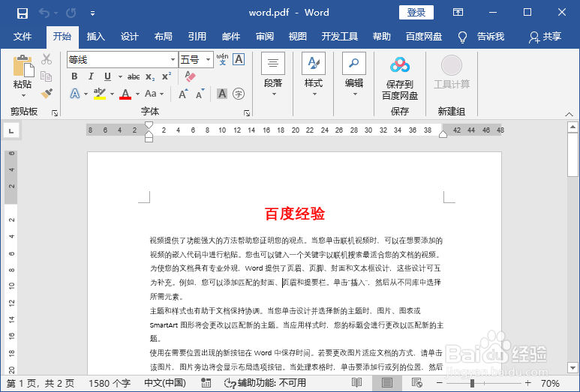Image resolution: width=580 pixels, height=392 pixels.
Task: Toggle Subscript formatting
Action: point(150,77)
